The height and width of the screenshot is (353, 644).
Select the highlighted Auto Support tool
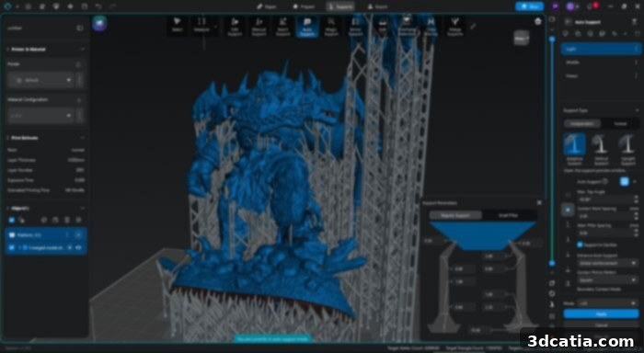307,27
